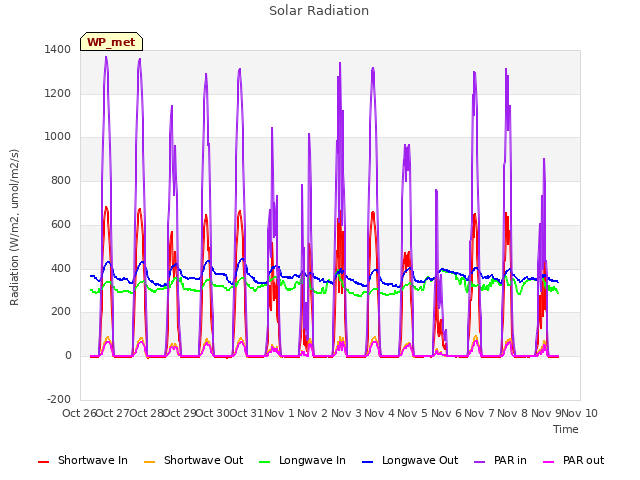This screenshot has width=640, height=480.
Task: Click the Oct 26 x-axis date label
Action: pos(79,413)
